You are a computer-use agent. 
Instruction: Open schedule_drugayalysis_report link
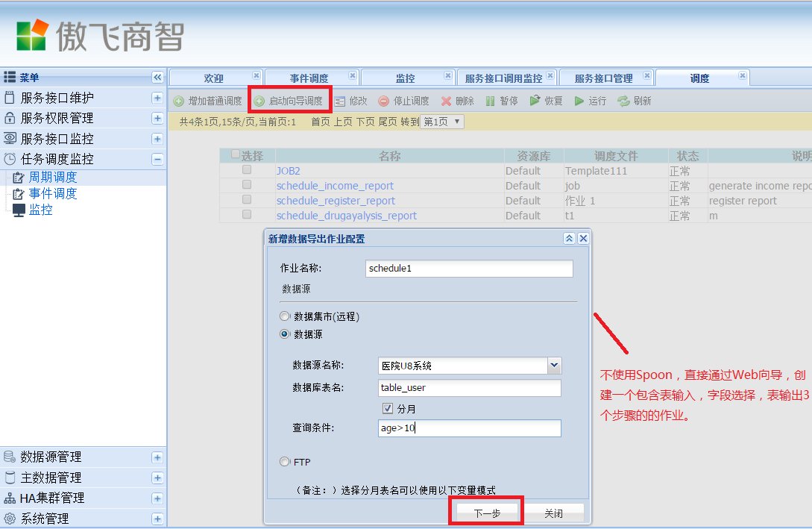(x=346, y=216)
